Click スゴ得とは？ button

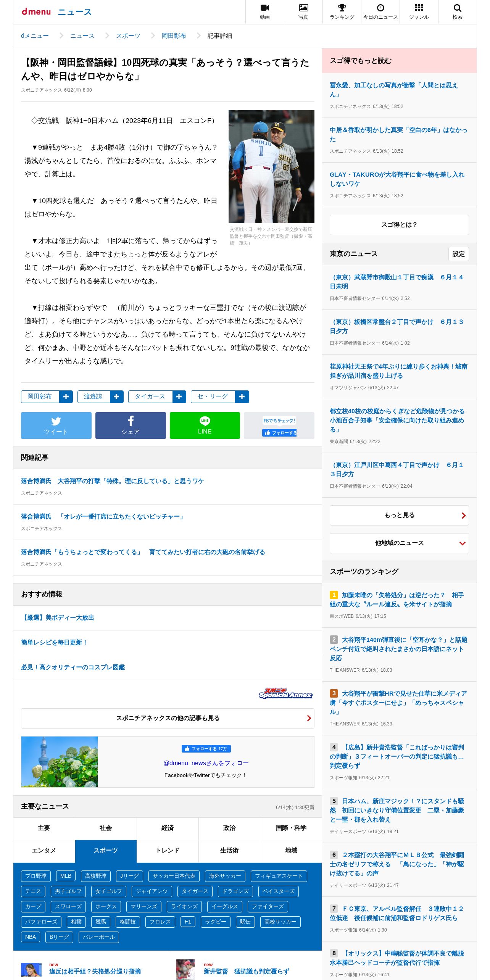pyautogui.click(x=399, y=225)
